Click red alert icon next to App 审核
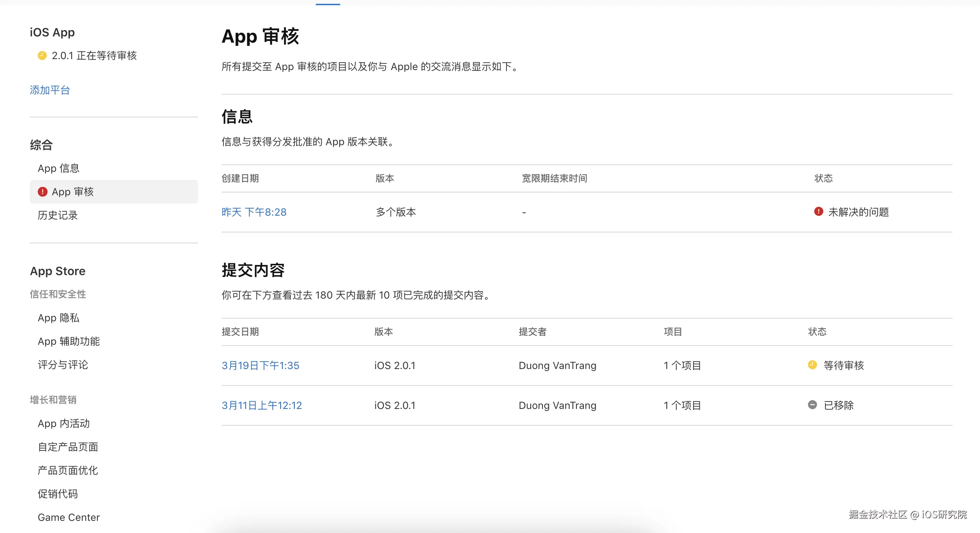This screenshot has height=533, width=980. 42,192
